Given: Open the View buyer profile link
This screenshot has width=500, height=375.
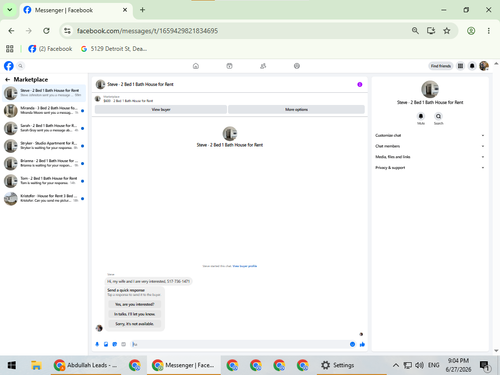Looking at the screenshot, I should tap(245, 266).
